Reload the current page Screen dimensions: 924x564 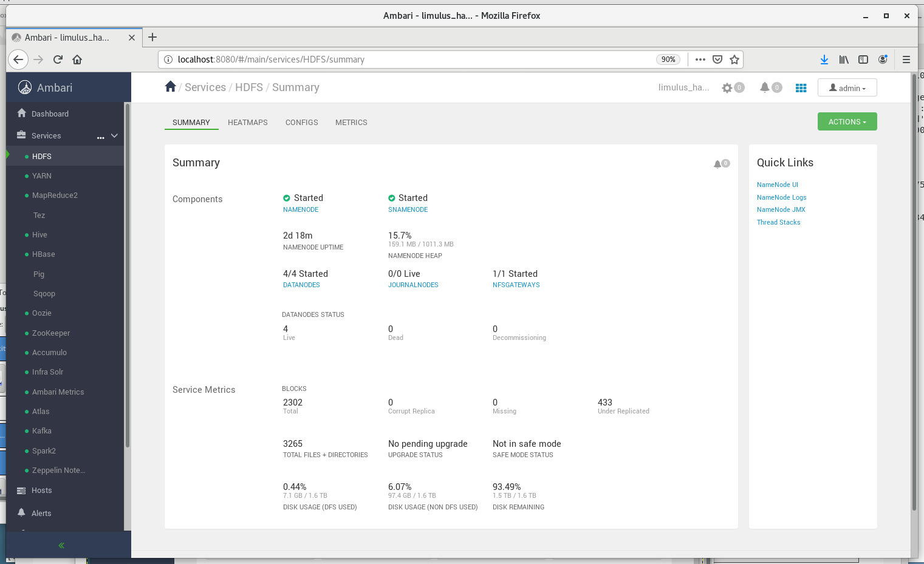58,59
